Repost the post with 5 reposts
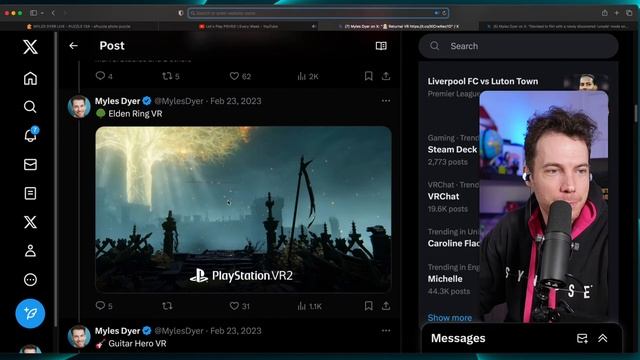 point(167,76)
